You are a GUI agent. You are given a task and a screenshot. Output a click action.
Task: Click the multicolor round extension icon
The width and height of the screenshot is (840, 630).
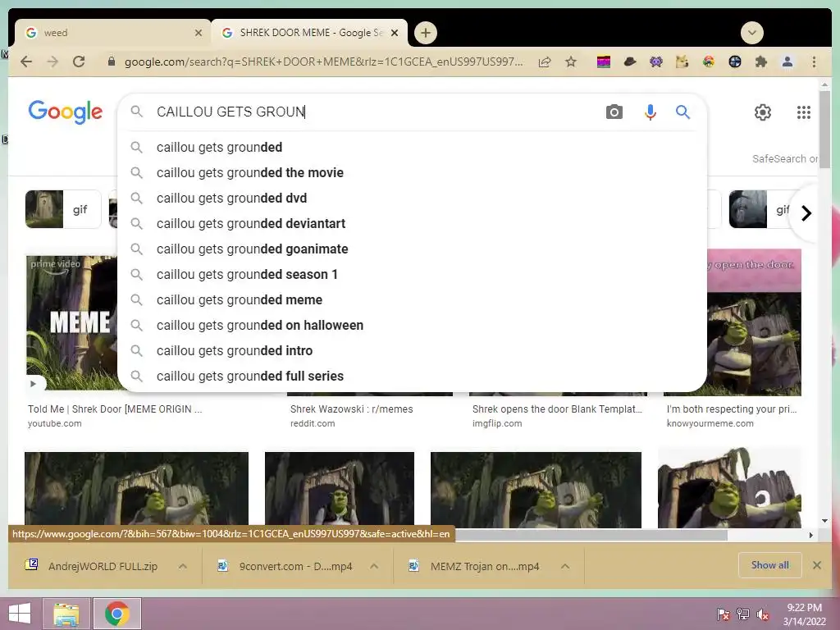[x=708, y=62]
